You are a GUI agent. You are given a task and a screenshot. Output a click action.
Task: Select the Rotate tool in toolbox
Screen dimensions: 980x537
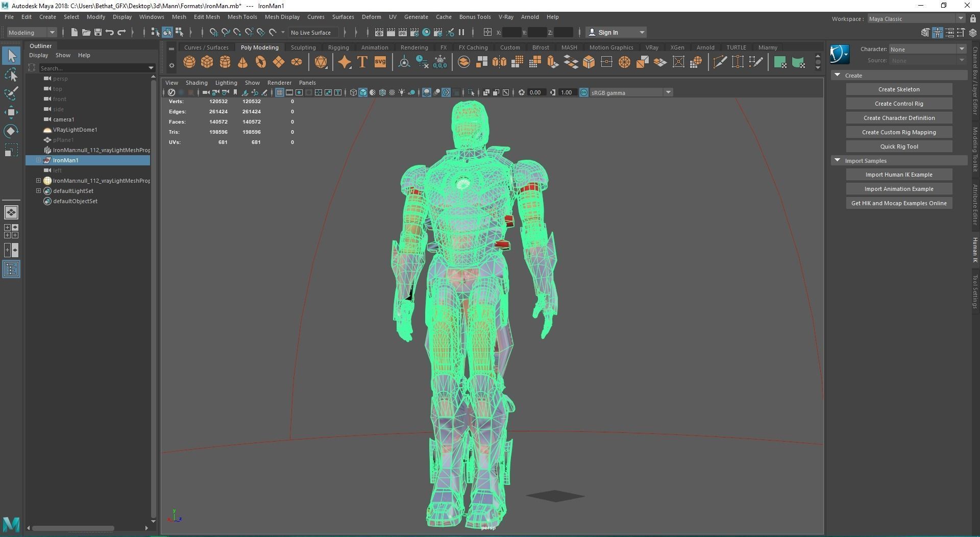pyautogui.click(x=11, y=131)
